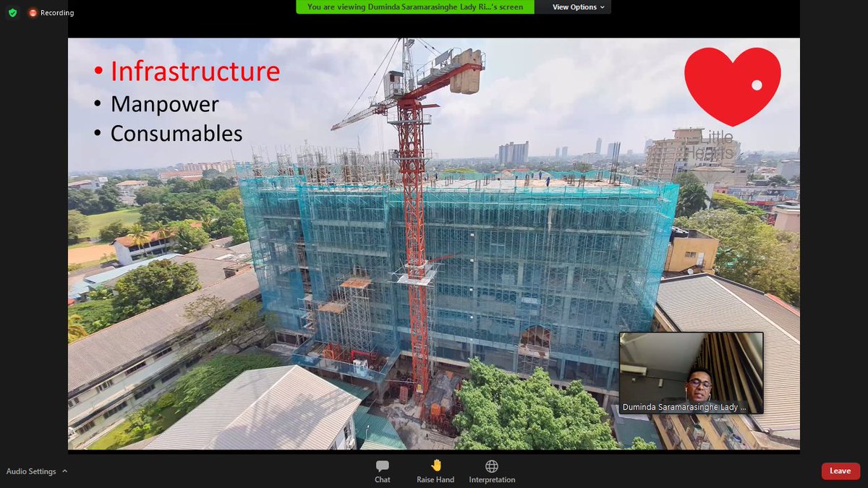The image size is (868, 488).
Task: Raise Hand in the meeting
Action: pyautogui.click(x=435, y=471)
